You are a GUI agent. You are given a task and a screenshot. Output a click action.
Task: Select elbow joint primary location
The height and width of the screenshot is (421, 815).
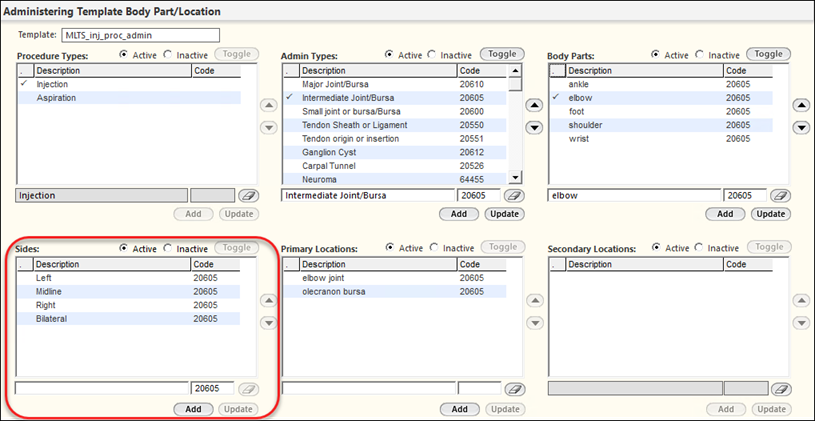click(x=395, y=278)
